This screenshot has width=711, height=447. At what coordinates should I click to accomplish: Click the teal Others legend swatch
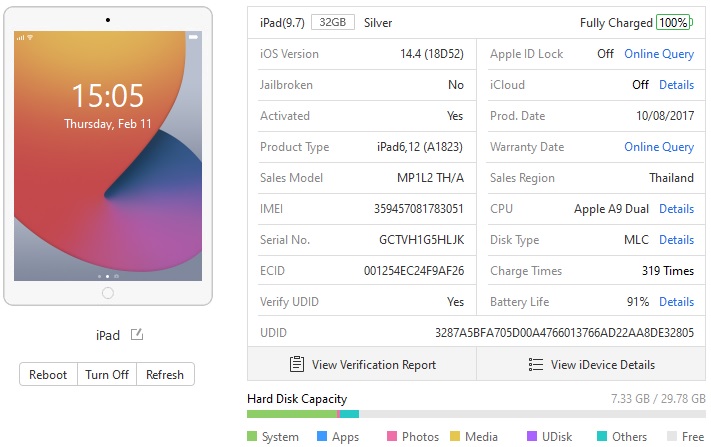(x=602, y=436)
